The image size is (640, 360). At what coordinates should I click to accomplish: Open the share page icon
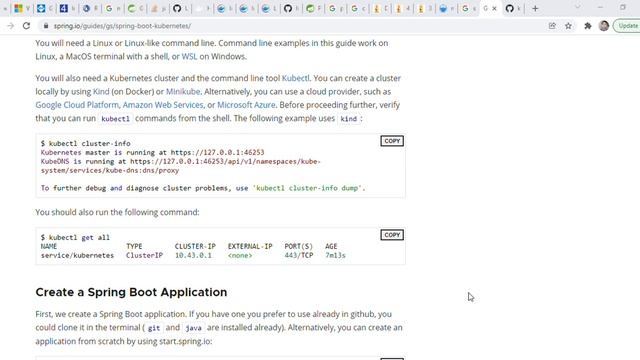[552, 26]
